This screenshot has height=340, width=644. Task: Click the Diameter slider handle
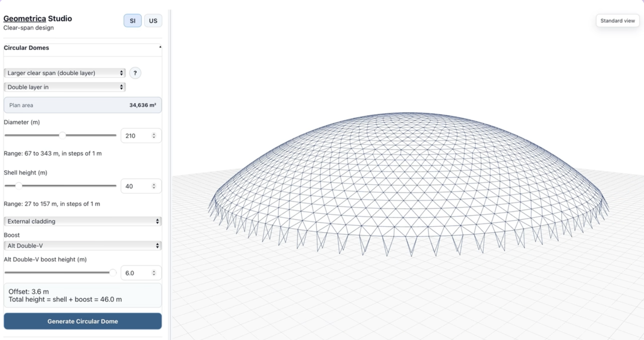coord(62,135)
